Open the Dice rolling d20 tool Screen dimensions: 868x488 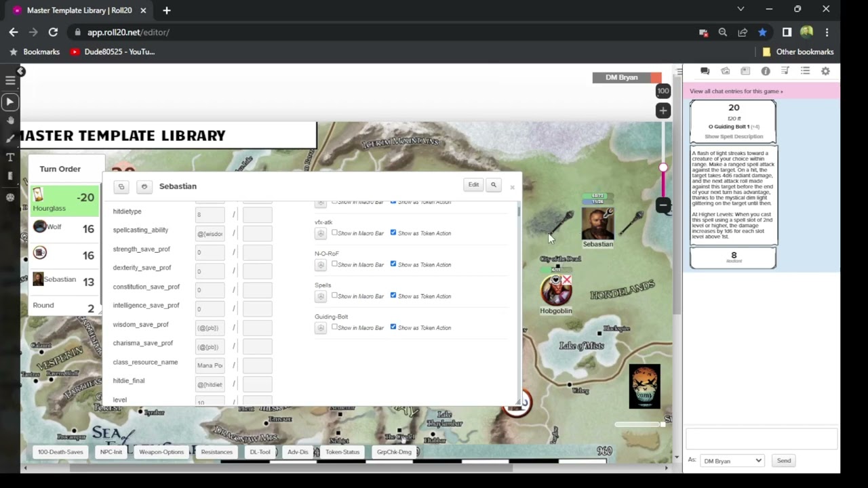10,197
